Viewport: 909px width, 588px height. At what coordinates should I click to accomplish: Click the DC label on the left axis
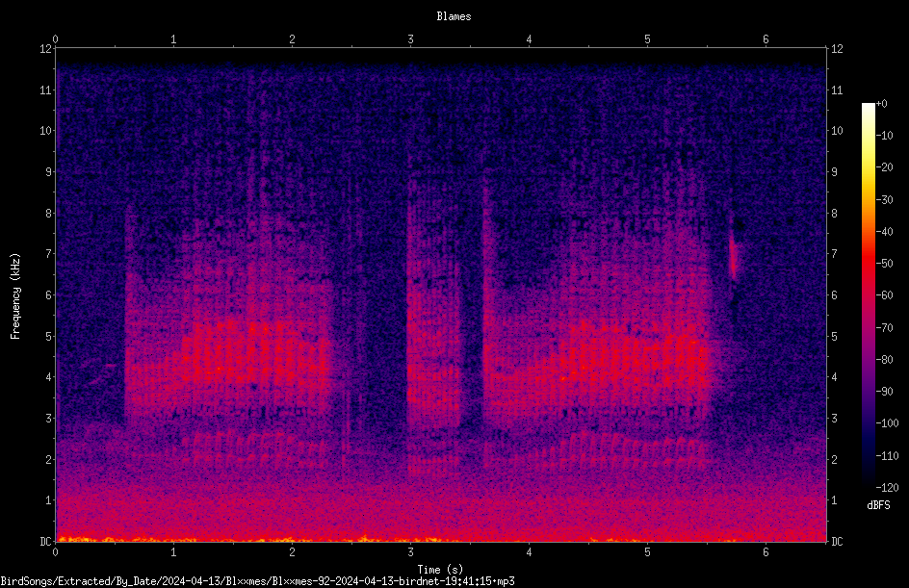click(x=46, y=541)
